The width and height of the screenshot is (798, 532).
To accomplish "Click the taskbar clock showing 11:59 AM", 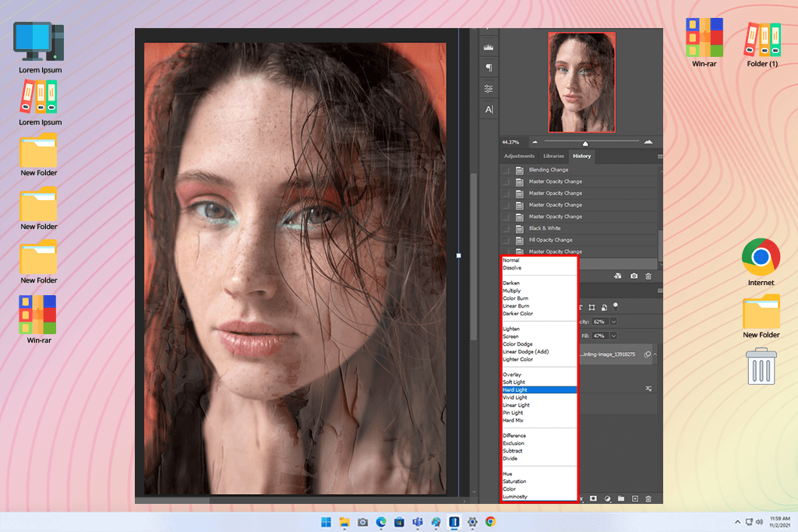I will coord(779,522).
